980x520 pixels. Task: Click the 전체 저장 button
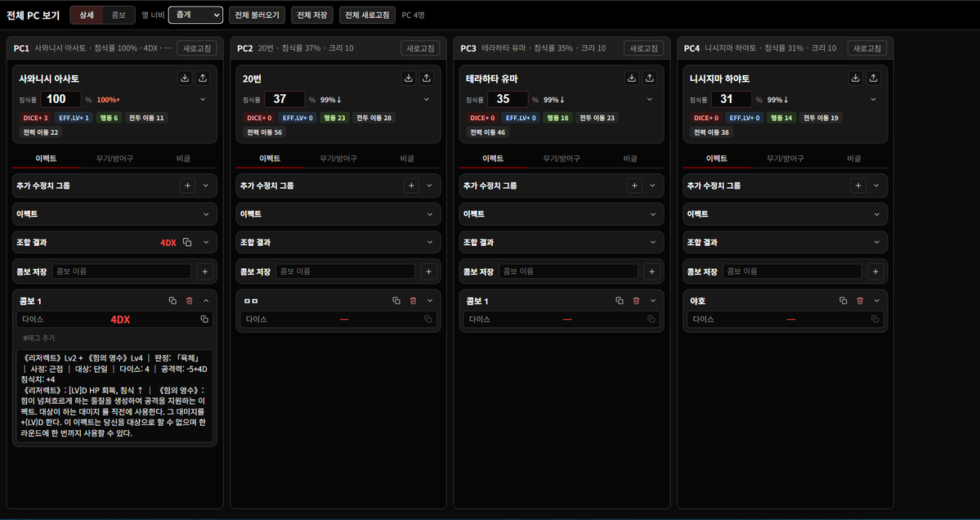pos(312,15)
